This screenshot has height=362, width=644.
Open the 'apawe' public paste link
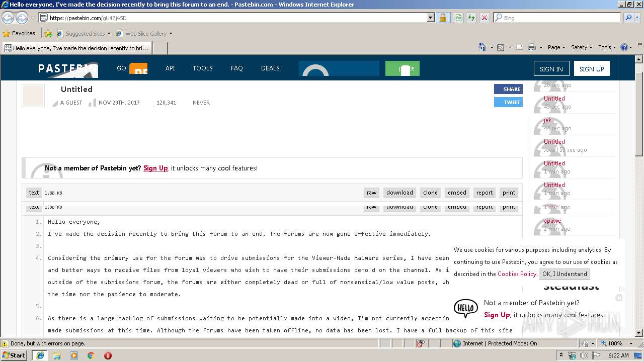point(552,221)
